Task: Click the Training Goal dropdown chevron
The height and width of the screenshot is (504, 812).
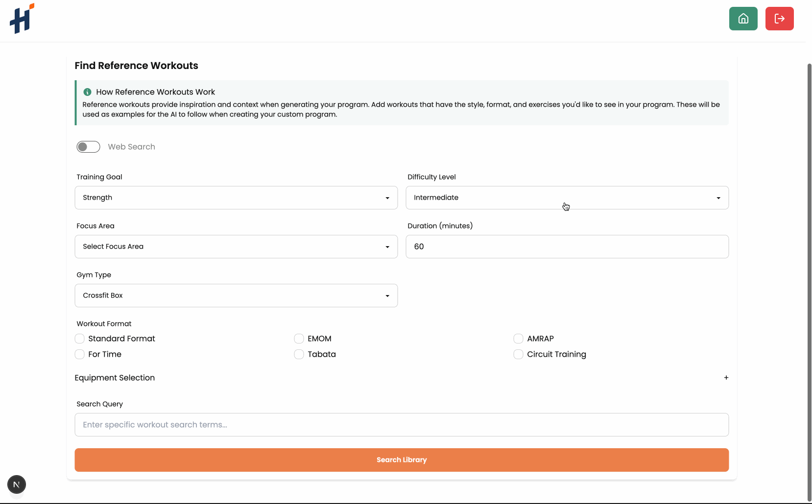Action: coord(387,198)
